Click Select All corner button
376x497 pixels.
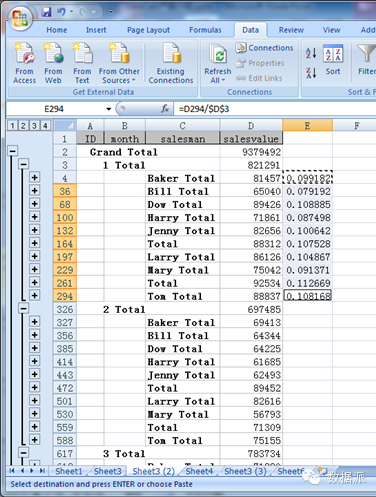[x=65, y=126]
